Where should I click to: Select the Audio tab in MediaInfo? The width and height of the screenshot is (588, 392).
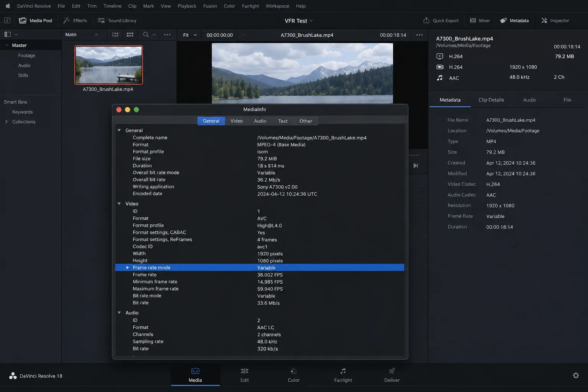260,121
